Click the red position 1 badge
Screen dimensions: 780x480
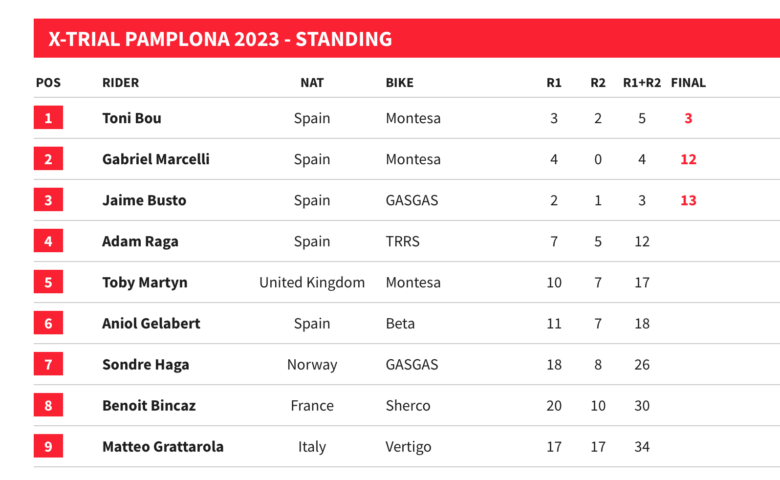[48, 118]
